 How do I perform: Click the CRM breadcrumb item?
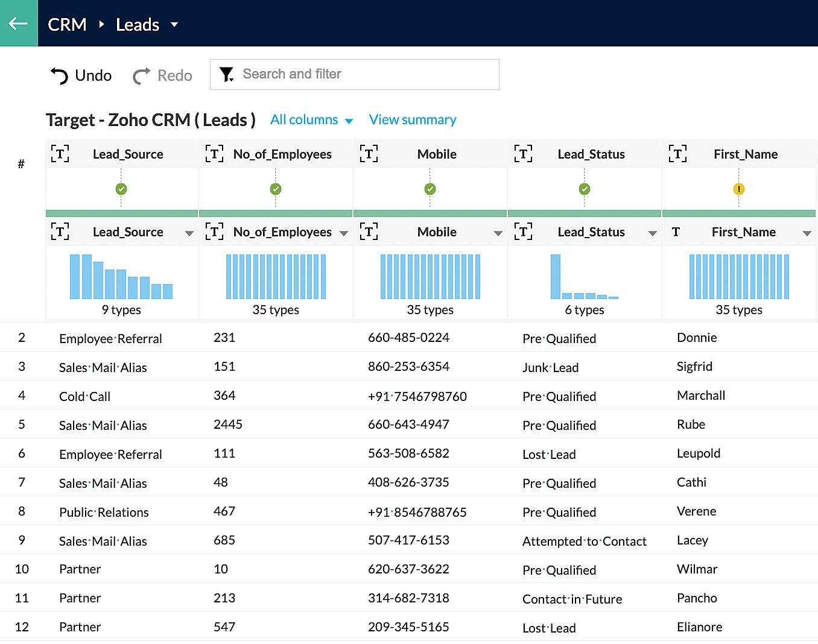tap(67, 25)
